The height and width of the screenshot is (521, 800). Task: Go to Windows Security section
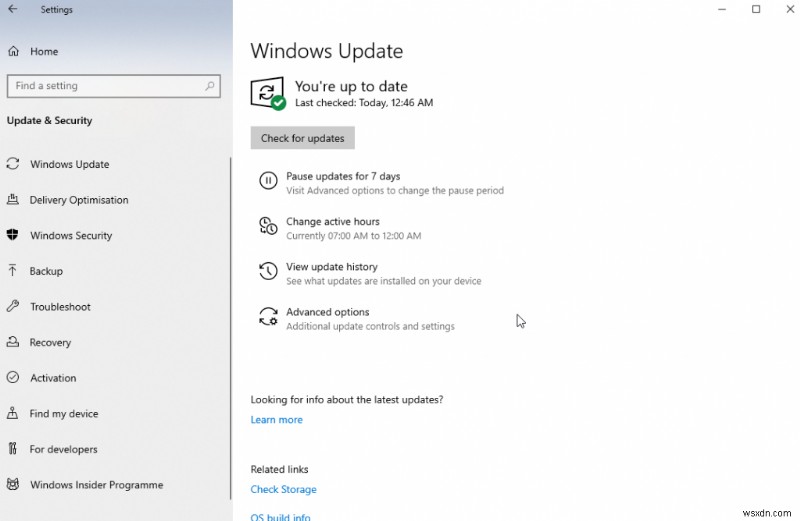pos(71,236)
